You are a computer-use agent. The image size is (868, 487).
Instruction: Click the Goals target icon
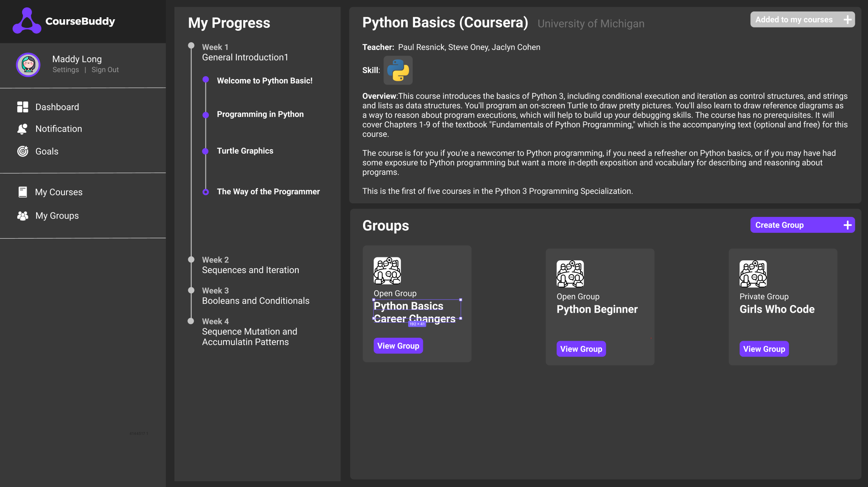(x=23, y=151)
